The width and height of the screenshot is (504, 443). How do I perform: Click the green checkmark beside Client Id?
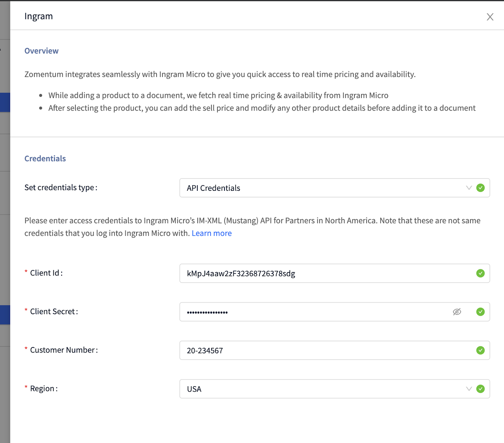pos(480,274)
